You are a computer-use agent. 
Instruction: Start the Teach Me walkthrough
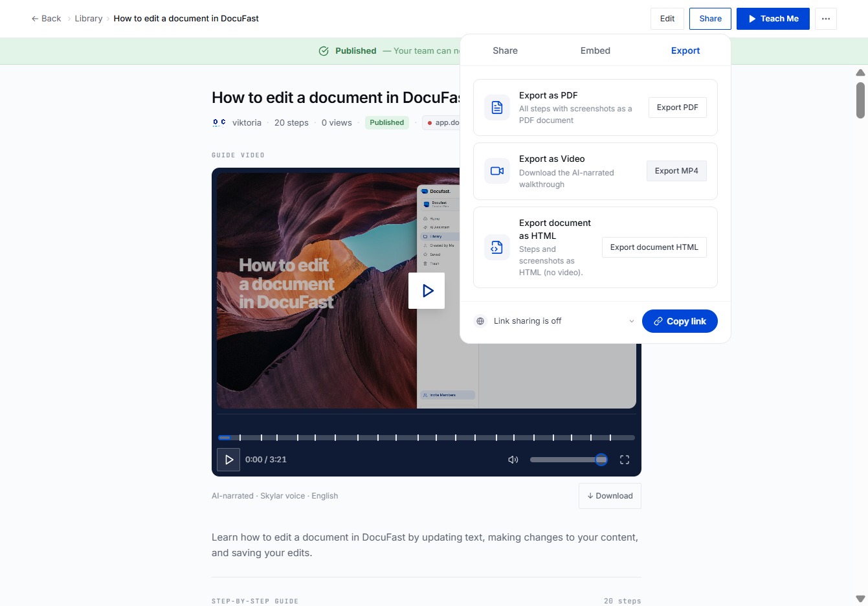773,19
